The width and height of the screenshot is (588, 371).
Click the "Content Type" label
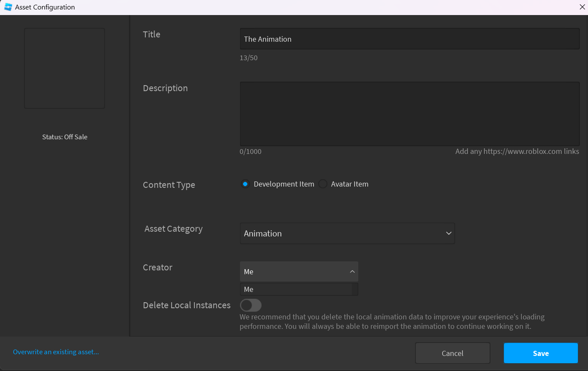pos(169,185)
